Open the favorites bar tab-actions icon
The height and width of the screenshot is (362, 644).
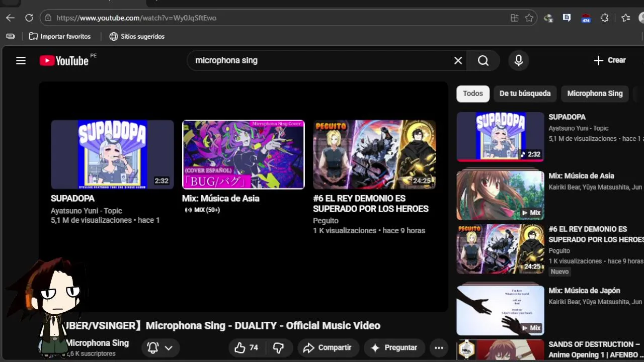pos(11,36)
